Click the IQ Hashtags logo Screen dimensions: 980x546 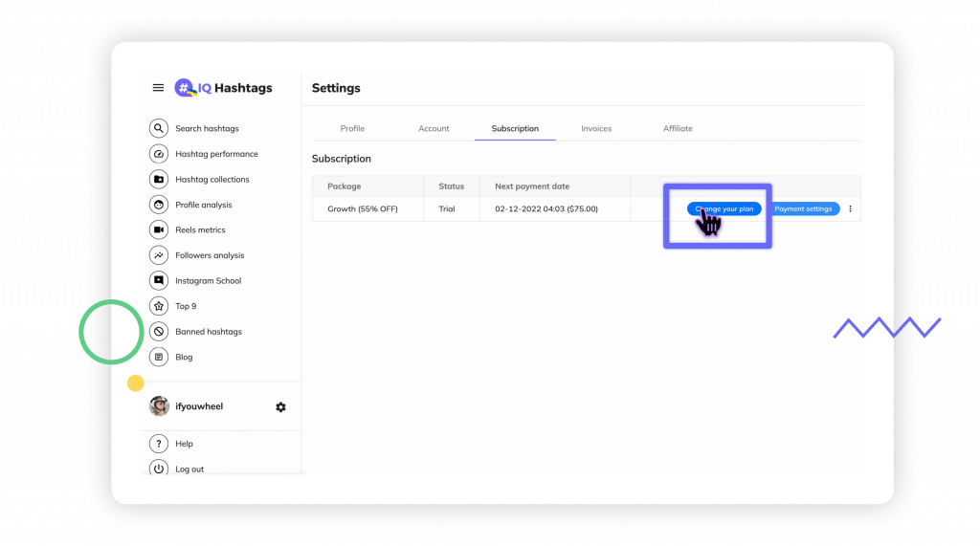coord(223,88)
